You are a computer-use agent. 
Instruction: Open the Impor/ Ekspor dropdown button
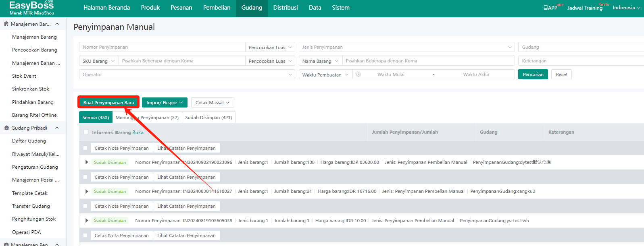point(165,103)
